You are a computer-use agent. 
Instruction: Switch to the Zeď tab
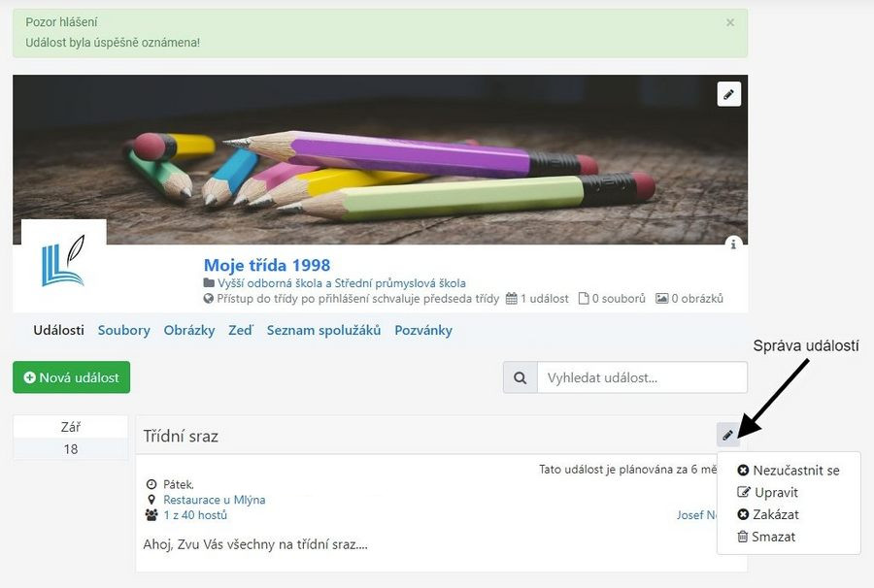(x=240, y=330)
